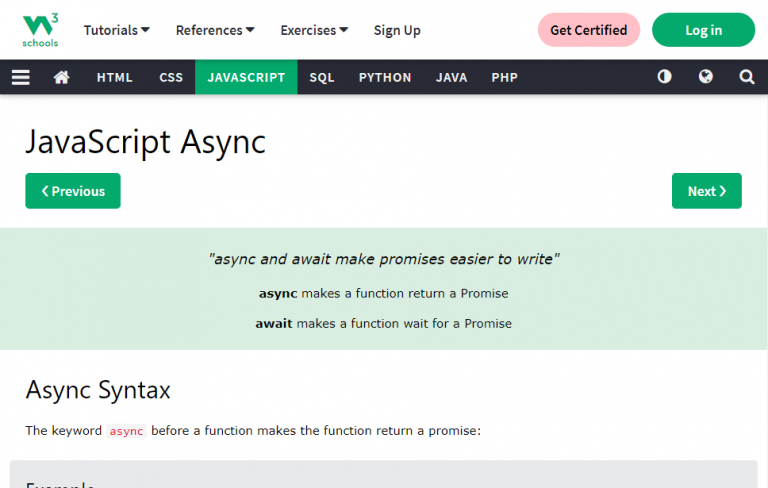Select the JAVASCRIPT tab
This screenshot has height=488, width=768.
click(246, 77)
